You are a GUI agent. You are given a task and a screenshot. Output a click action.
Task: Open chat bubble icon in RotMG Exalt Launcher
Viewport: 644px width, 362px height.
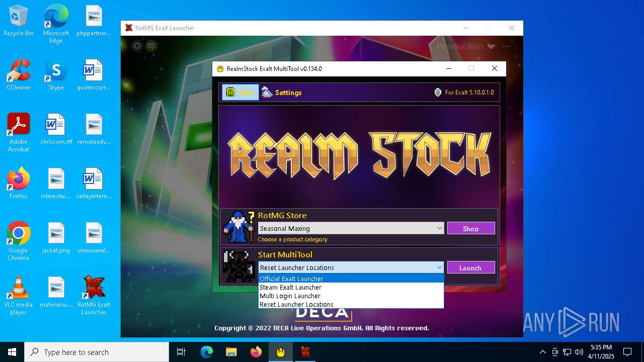click(x=151, y=46)
